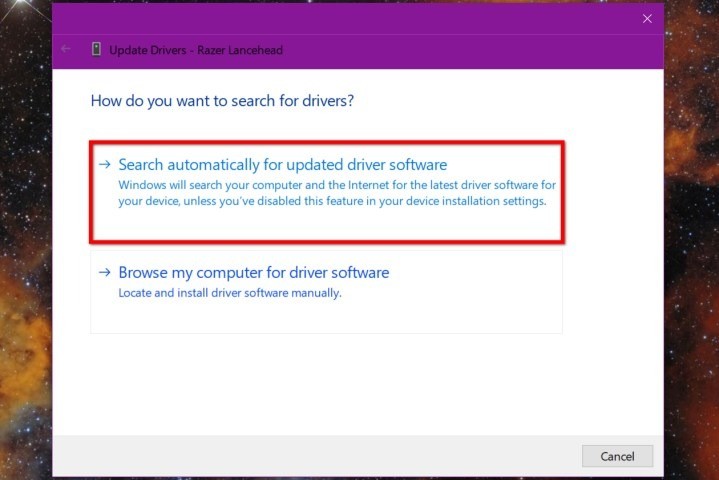Click the 'How do you want to search for drivers?' heading

pyautogui.click(x=222, y=100)
